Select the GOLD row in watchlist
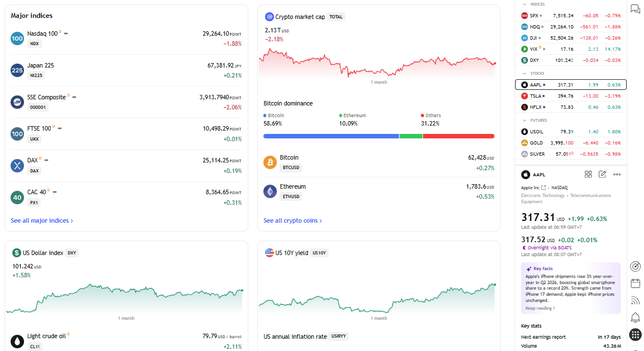The height and width of the screenshot is (351, 644). [x=571, y=143]
